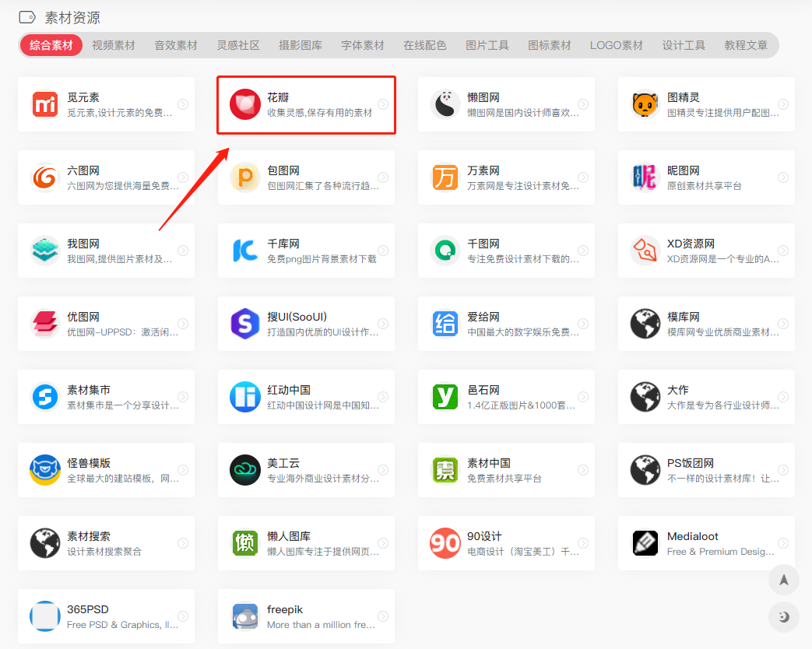Switch to the 视频素材 tab
The width and height of the screenshot is (812, 649).
(x=114, y=45)
